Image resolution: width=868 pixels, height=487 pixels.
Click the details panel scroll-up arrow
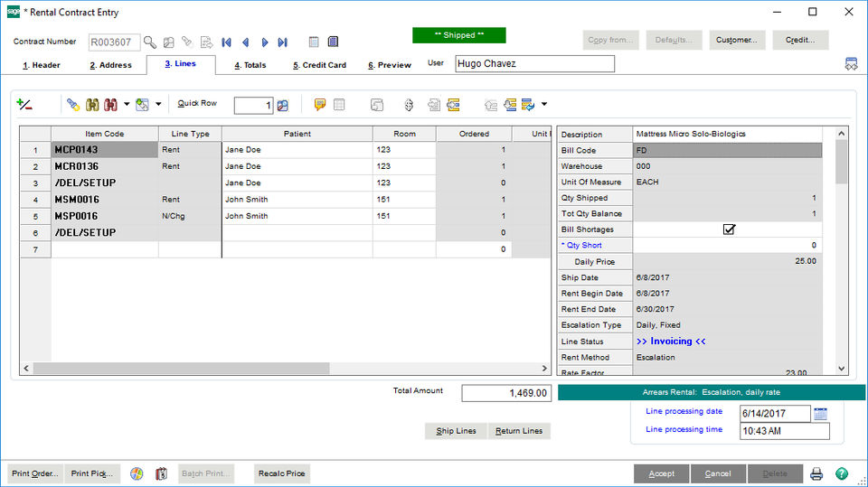[842, 134]
